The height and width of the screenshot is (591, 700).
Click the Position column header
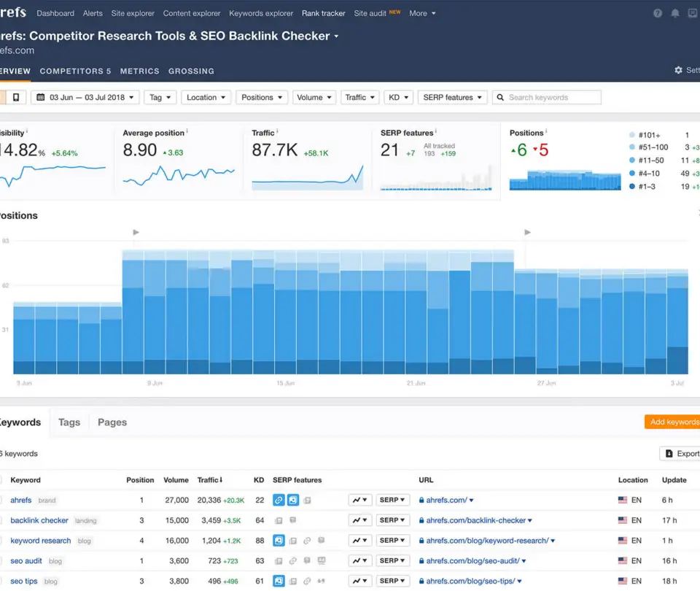140,480
